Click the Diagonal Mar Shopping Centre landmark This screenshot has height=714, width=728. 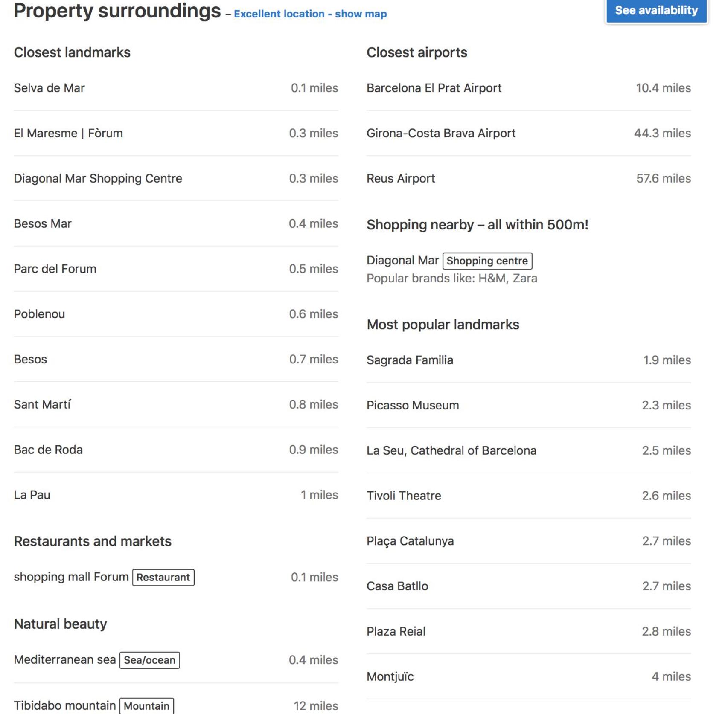[176, 178]
